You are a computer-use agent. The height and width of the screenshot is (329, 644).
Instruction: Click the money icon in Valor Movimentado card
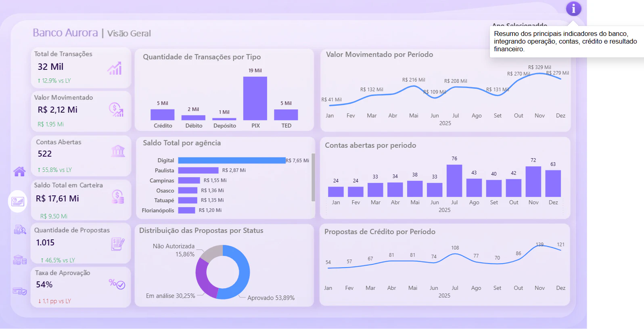tap(116, 109)
